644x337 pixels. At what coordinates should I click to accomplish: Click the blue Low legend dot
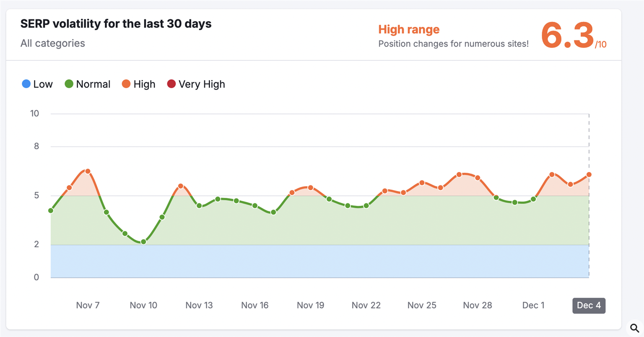pos(26,84)
